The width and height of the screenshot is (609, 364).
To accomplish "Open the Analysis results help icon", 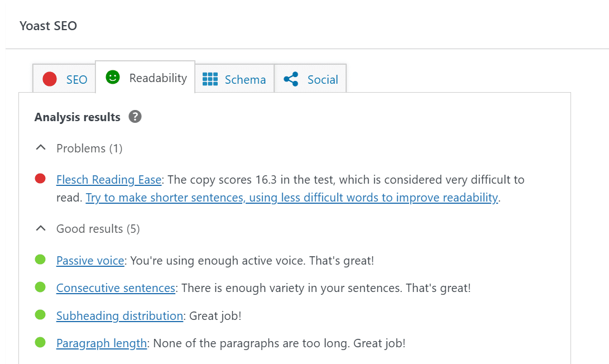I will (135, 117).
